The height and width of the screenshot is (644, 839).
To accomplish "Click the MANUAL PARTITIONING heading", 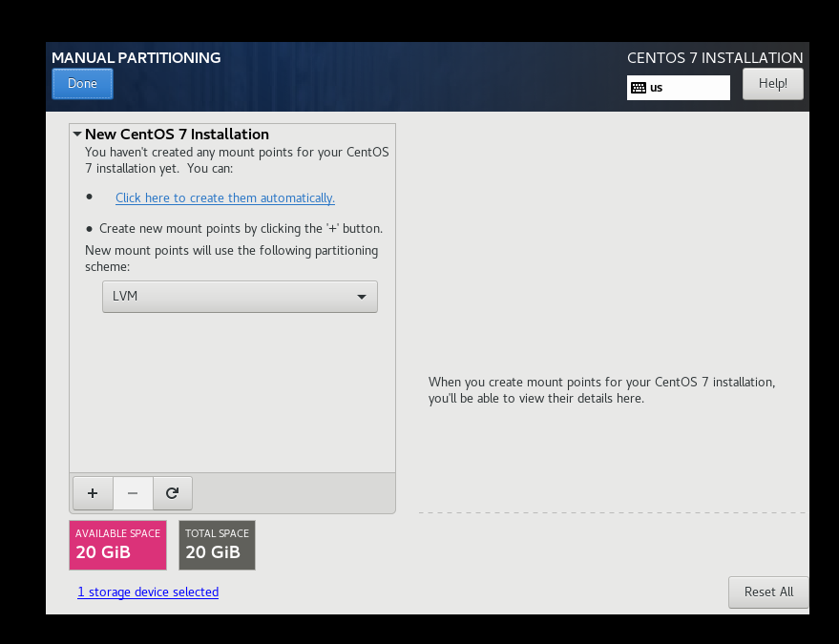I will tap(136, 58).
